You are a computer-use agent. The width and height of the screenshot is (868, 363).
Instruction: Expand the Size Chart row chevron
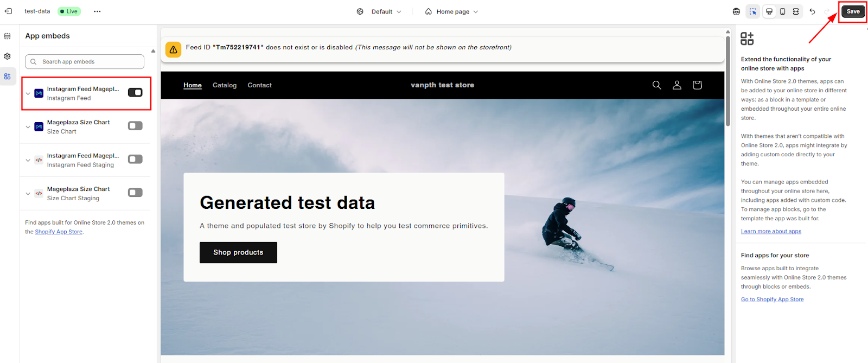coord(28,127)
